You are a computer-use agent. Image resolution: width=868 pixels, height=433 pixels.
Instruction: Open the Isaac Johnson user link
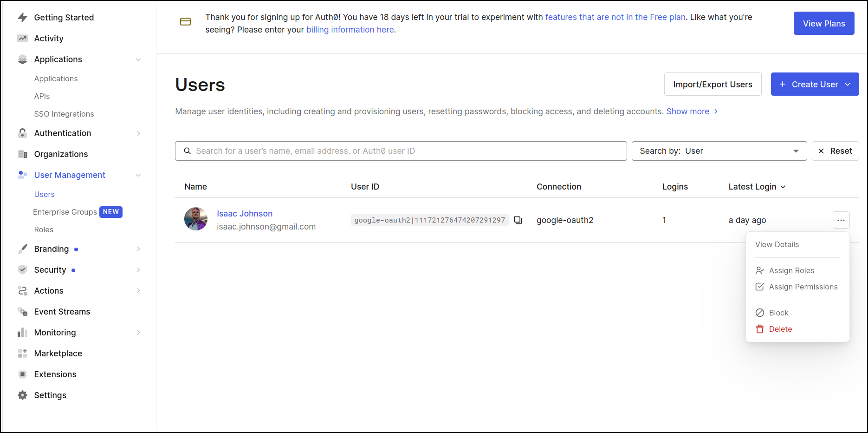pos(245,214)
